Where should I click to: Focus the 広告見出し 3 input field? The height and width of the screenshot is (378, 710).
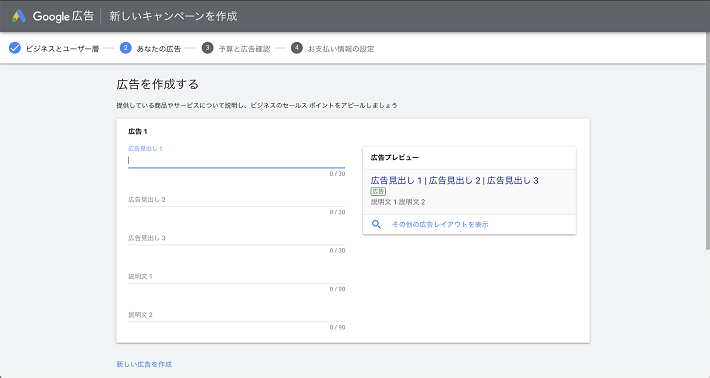tap(236, 238)
